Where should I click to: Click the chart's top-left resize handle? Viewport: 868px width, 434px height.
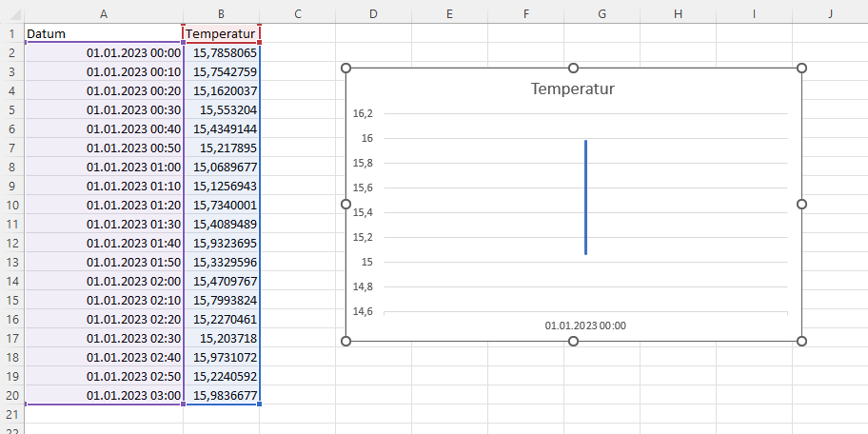(346, 68)
